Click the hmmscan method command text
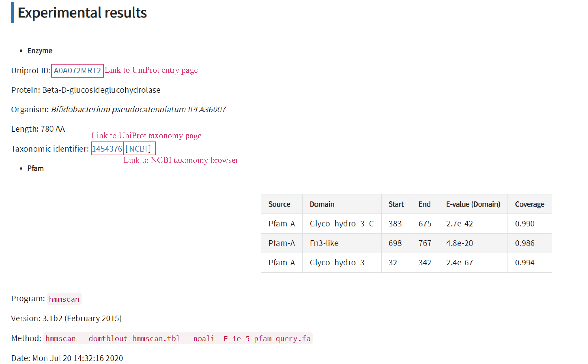This screenshot has height=364, width=588. (178, 338)
